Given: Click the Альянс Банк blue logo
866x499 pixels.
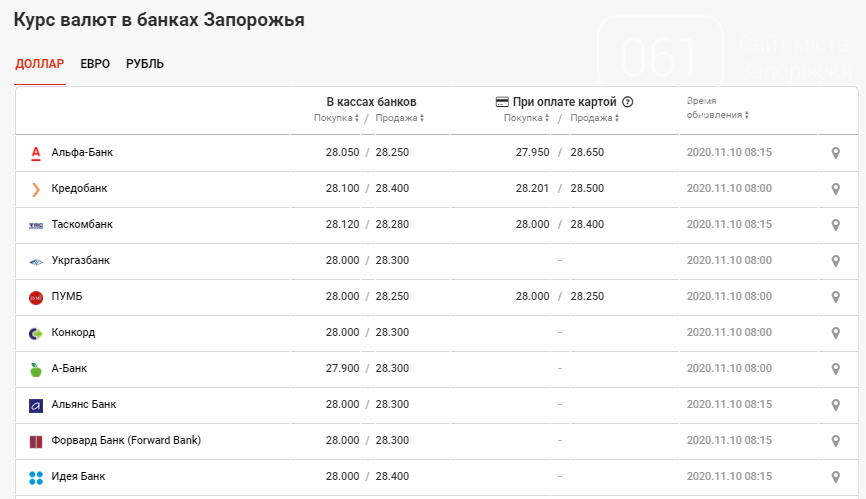Looking at the screenshot, I should (36, 406).
